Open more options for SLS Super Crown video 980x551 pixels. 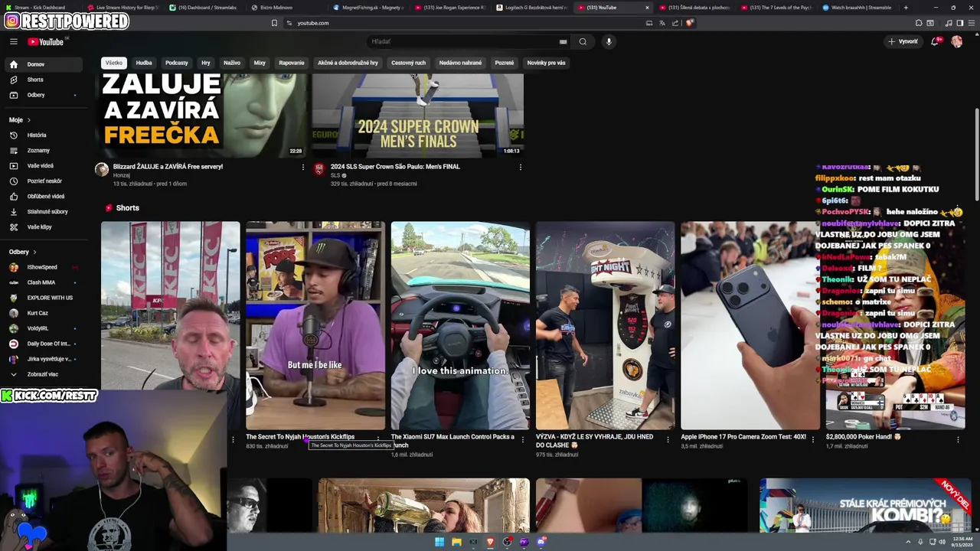[521, 167]
